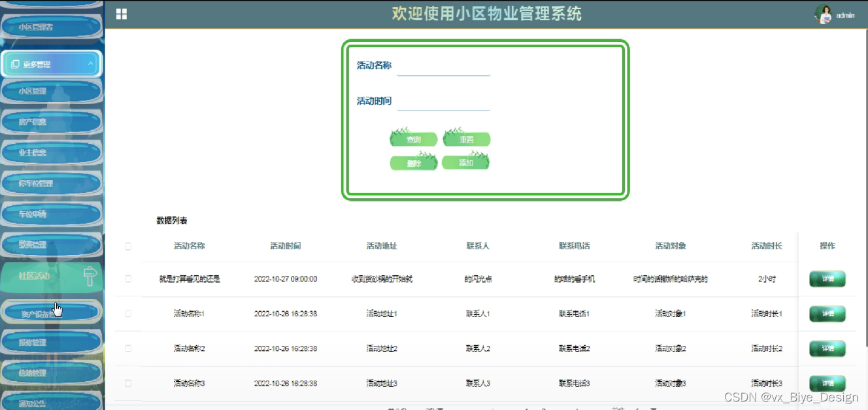Select cell 活动地址1

pos(382,314)
